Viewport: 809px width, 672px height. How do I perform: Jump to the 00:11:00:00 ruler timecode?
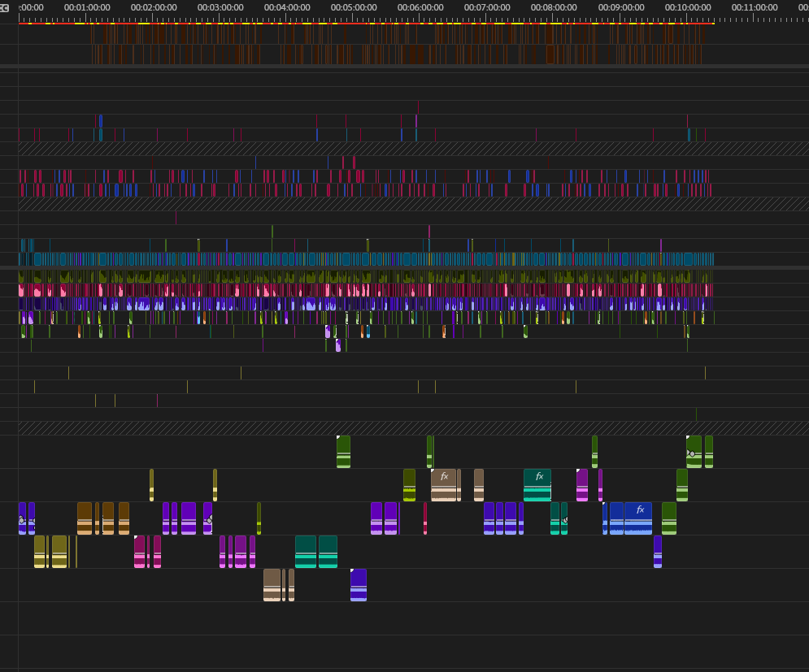coord(755,8)
